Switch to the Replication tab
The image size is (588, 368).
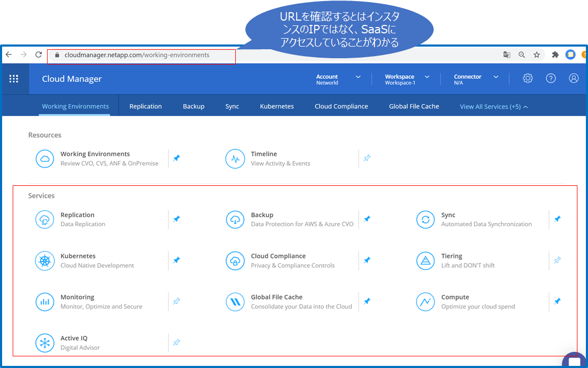tap(145, 106)
